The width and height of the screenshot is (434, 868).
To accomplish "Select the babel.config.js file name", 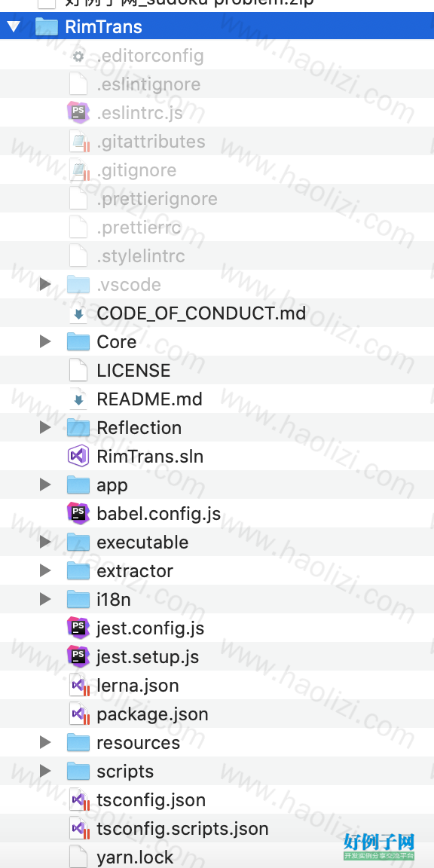I will pos(159,514).
